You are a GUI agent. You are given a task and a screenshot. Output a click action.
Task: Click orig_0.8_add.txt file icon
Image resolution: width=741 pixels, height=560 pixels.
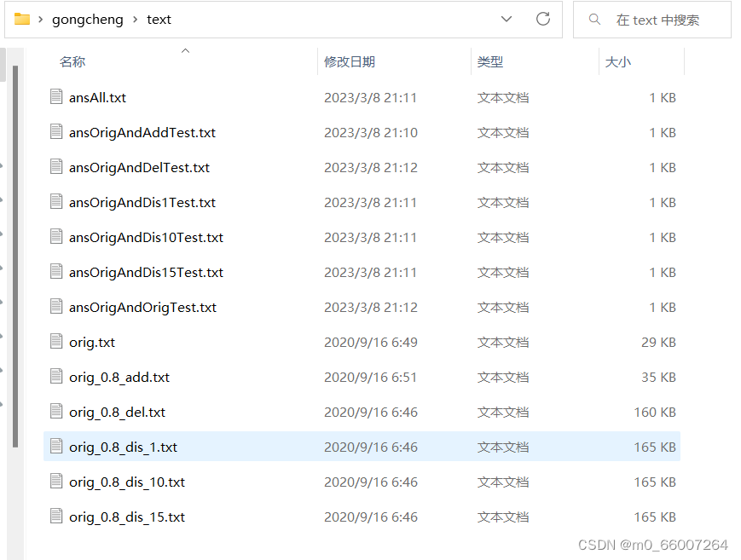pyautogui.click(x=56, y=376)
